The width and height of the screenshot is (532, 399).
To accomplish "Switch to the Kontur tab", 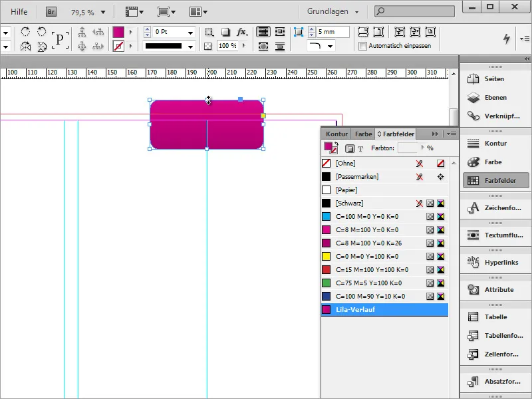I will [x=336, y=134].
